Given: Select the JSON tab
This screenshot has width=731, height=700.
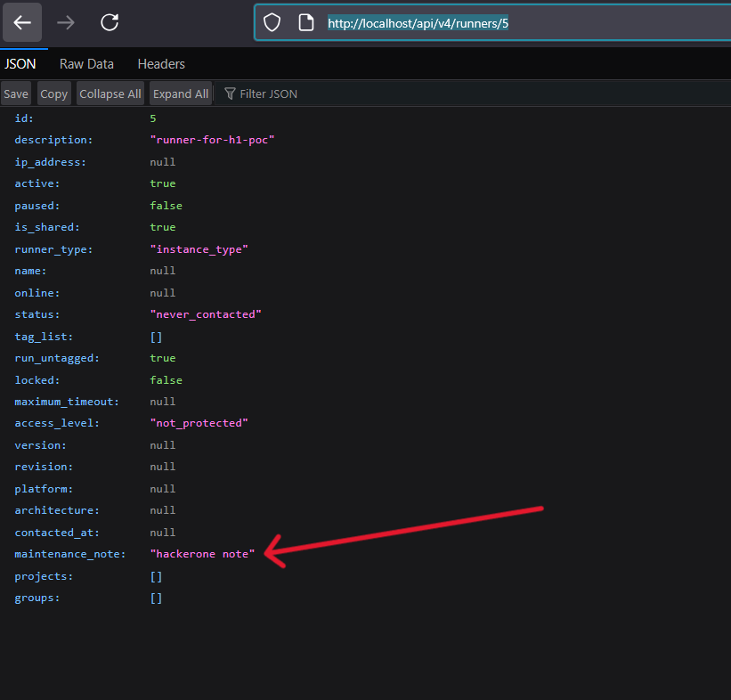Looking at the screenshot, I should click(x=20, y=64).
